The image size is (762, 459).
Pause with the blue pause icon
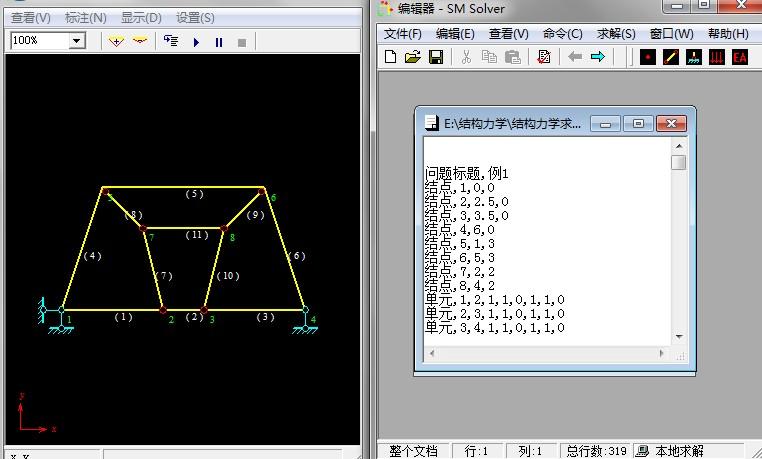[x=219, y=42]
